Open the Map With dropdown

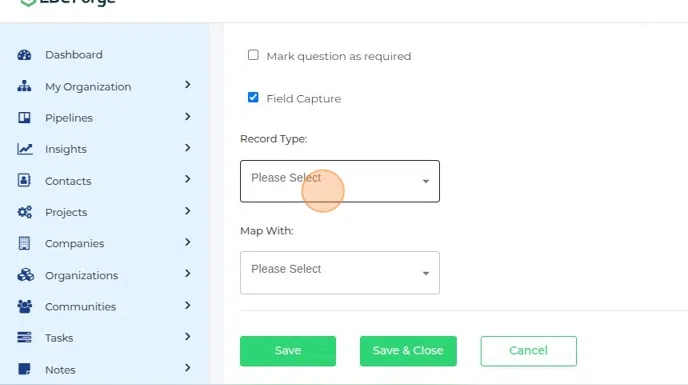pos(340,273)
